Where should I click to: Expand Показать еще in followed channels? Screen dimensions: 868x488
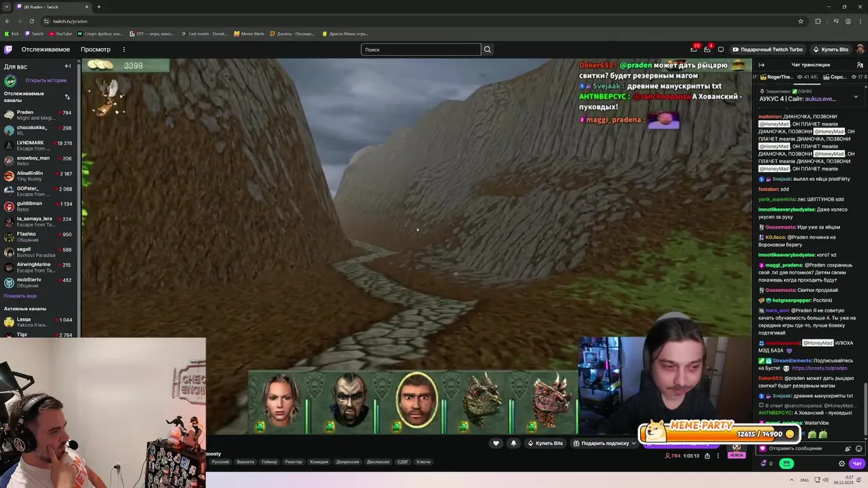pyautogui.click(x=20, y=296)
